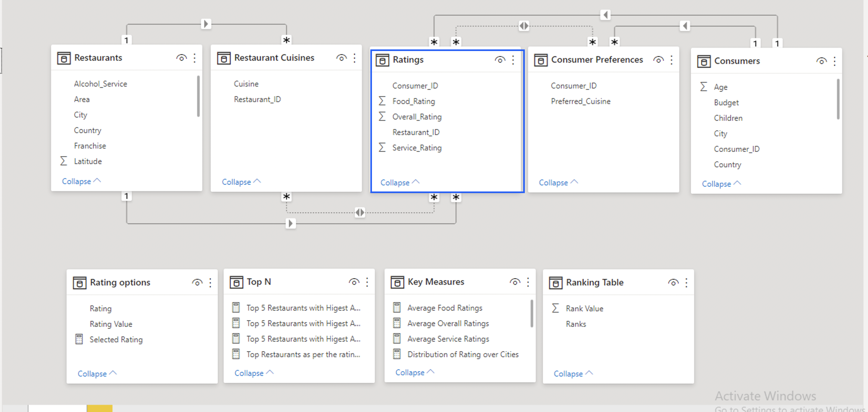Select Rank Value field in Ranking Table

click(x=585, y=309)
